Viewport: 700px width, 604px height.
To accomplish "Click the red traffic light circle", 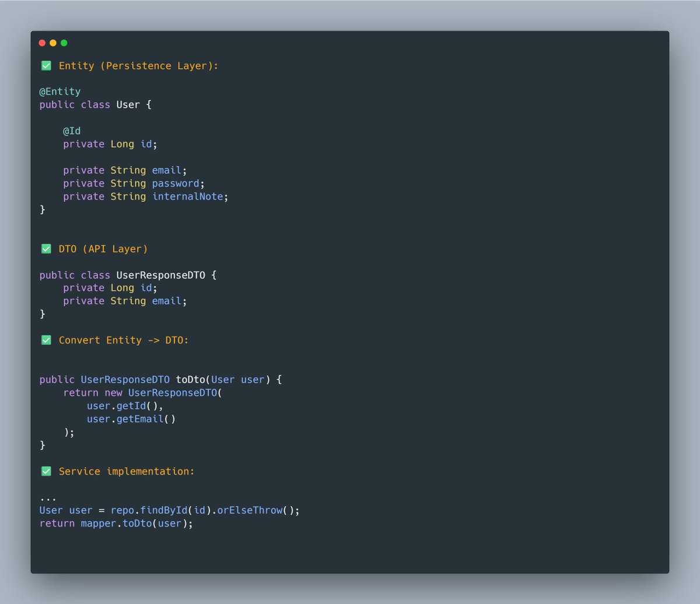I will (42, 43).
